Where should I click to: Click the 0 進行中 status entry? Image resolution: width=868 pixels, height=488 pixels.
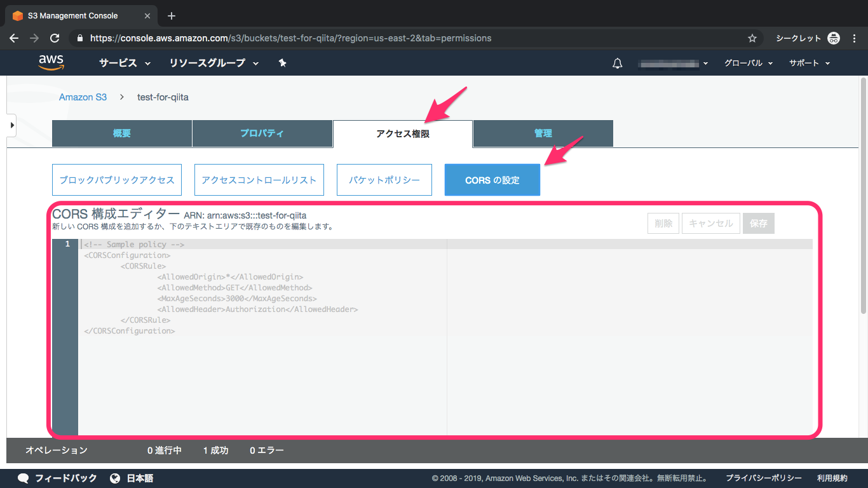[x=165, y=451]
